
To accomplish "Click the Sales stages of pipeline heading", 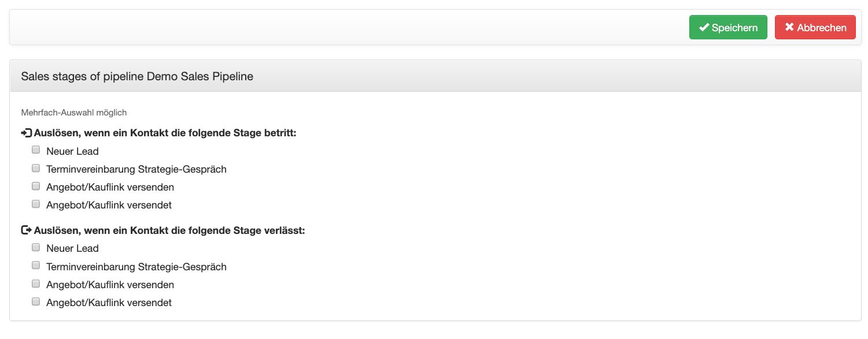I will coord(137,76).
